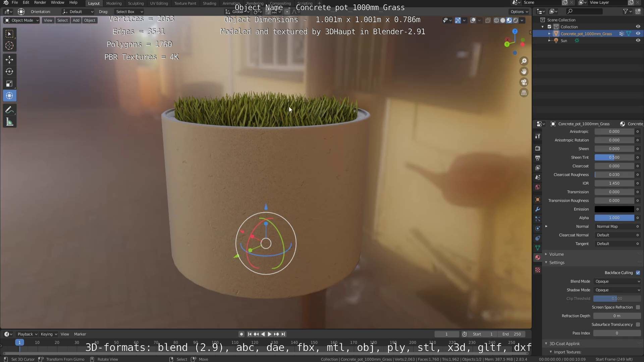Open the Blend Mode Opaque dropdown
Screen dimensions: 644x362
tap(617, 282)
